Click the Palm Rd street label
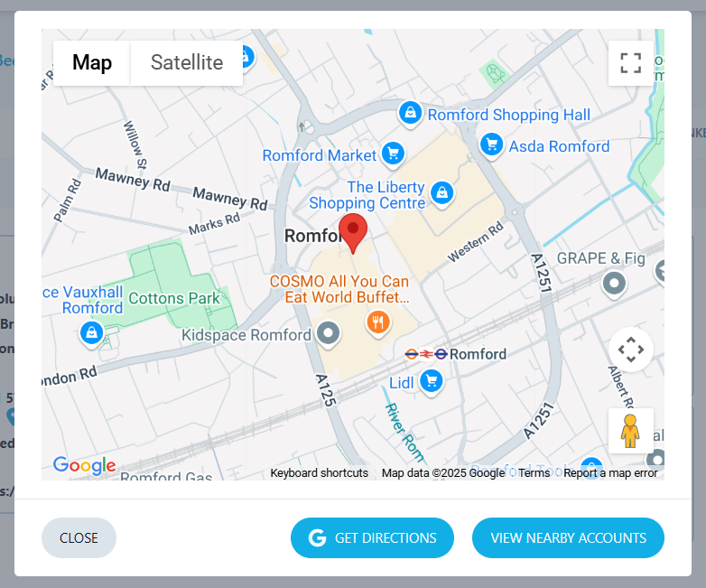Screen dimensions: 706x588 tap(68, 201)
